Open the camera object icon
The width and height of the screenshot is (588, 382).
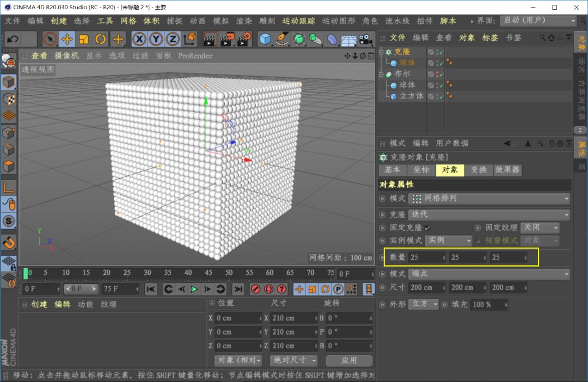tap(366, 39)
